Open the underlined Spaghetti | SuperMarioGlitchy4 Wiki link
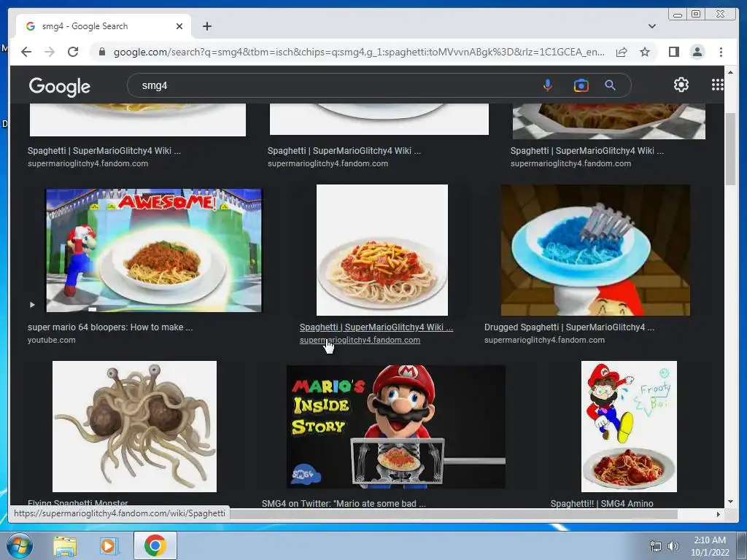 (x=376, y=327)
